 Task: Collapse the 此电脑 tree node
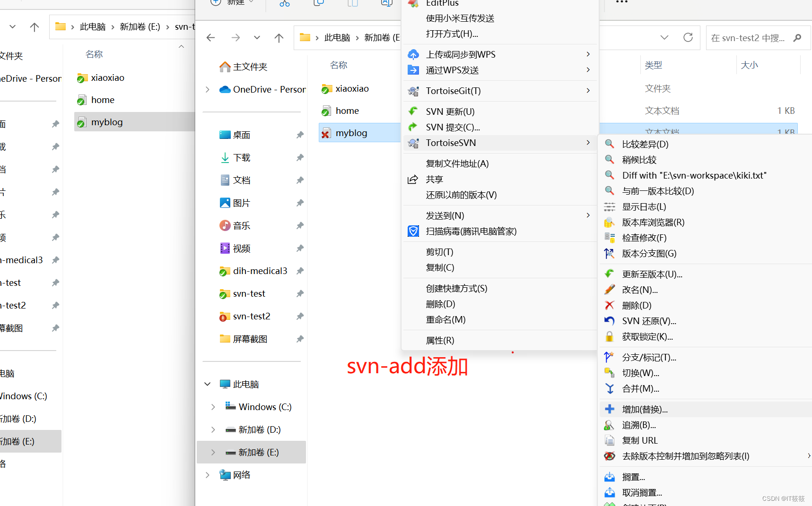(x=208, y=384)
